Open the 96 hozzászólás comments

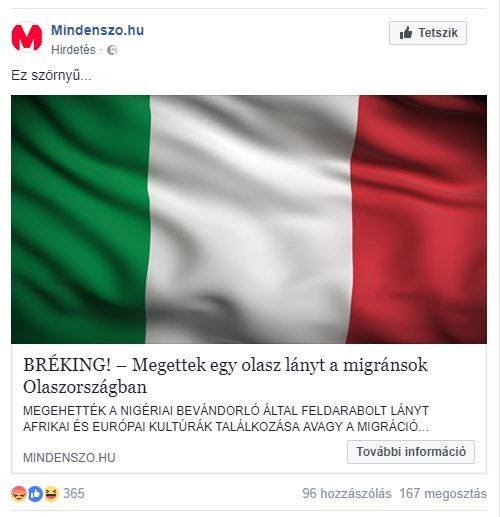347,494
